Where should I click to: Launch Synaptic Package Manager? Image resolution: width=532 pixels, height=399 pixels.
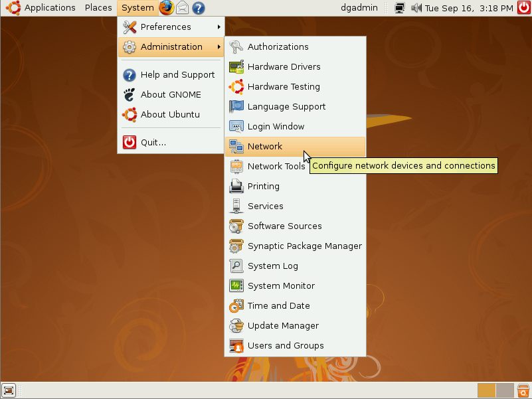tap(295, 246)
